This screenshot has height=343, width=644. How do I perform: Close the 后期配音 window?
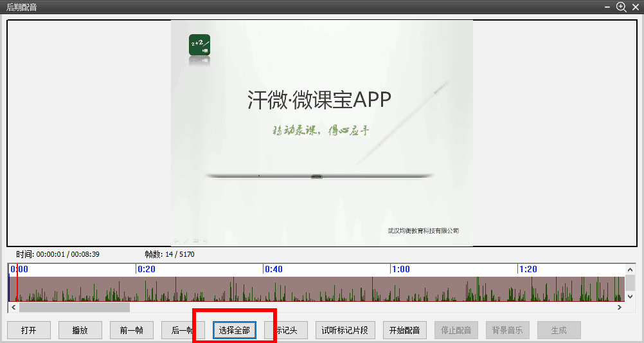pyautogui.click(x=636, y=7)
